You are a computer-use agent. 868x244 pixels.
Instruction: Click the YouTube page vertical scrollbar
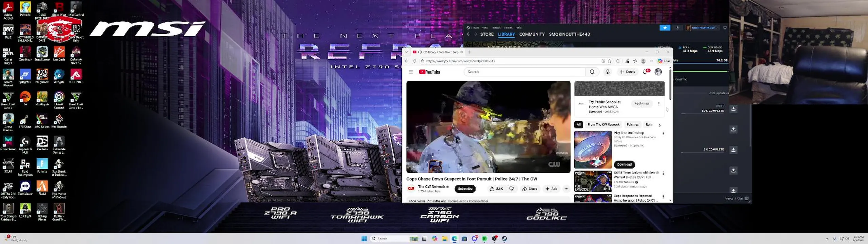(x=670, y=85)
